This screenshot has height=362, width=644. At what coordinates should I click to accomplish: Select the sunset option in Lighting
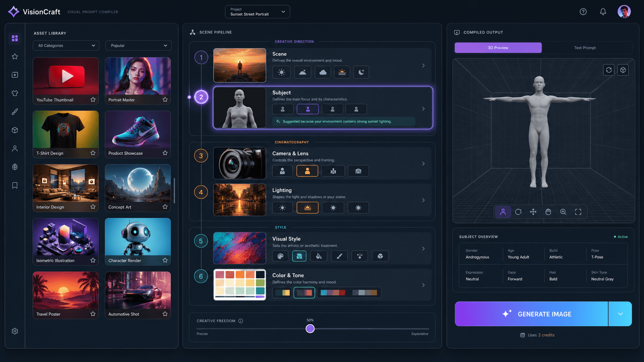pyautogui.click(x=308, y=208)
